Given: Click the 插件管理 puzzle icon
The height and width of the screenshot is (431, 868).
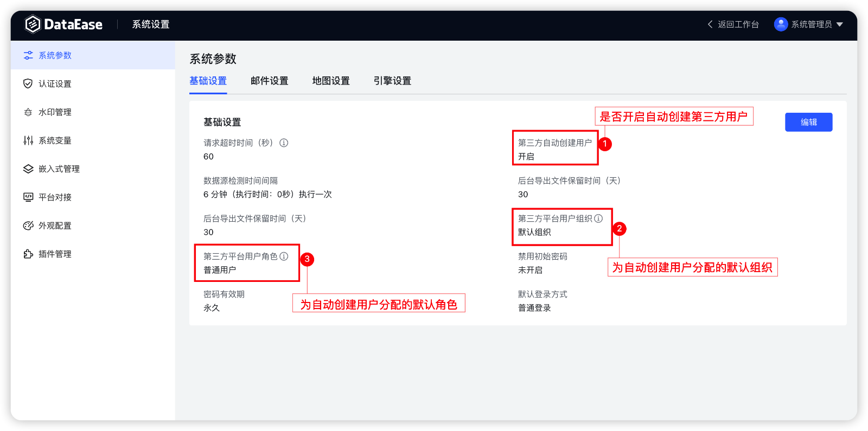Looking at the screenshot, I should [28, 254].
